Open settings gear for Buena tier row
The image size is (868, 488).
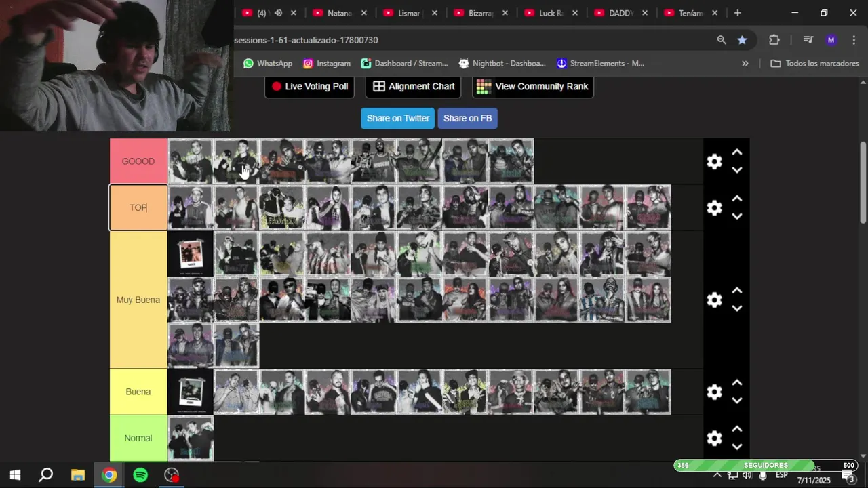[x=714, y=392]
